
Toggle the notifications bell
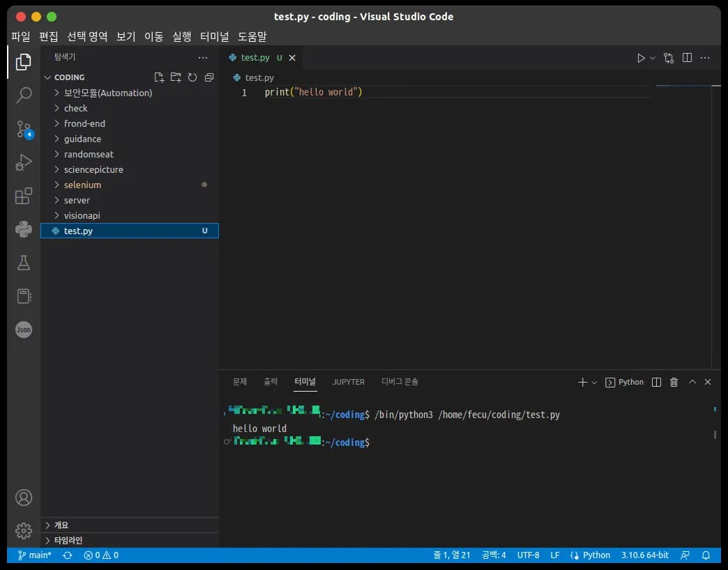(706, 555)
